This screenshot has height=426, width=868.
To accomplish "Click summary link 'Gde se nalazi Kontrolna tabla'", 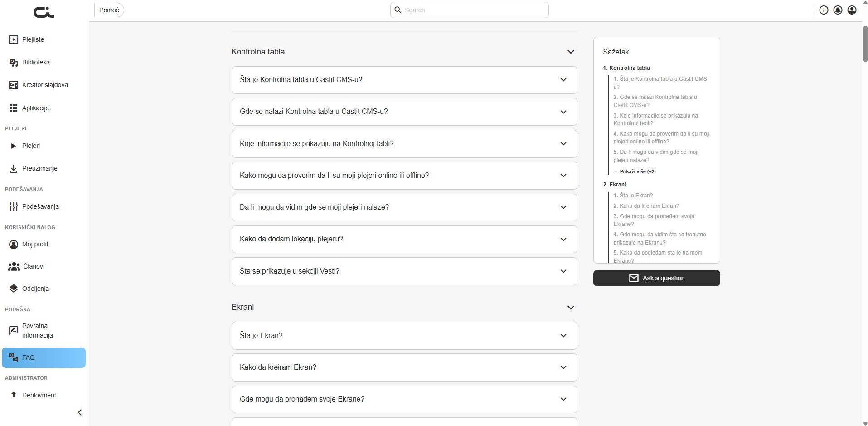I will (655, 101).
